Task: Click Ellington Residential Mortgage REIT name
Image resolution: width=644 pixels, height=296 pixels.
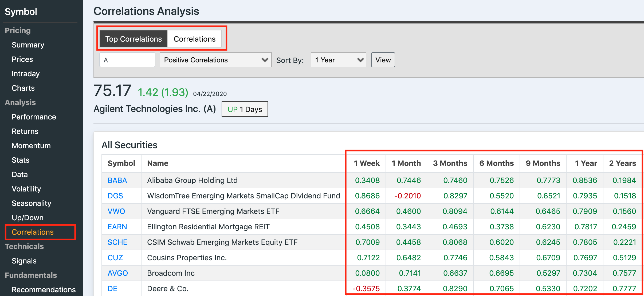Action: (209, 227)
